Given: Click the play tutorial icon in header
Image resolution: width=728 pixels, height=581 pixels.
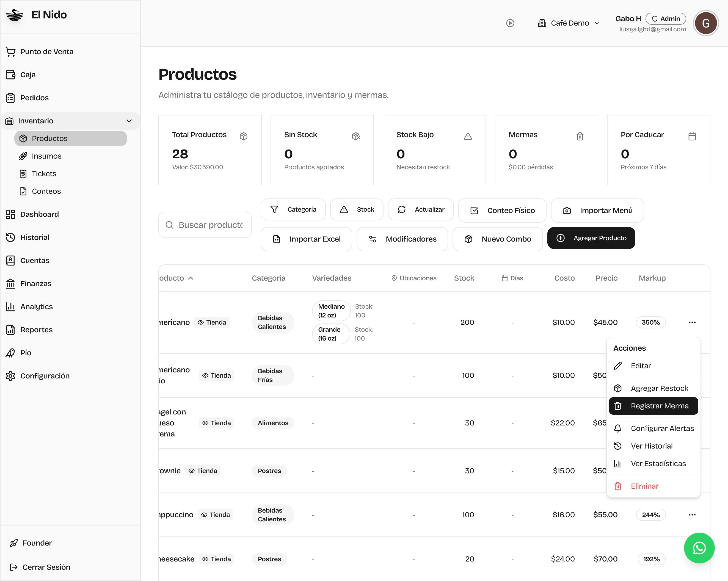Looking at the screenshot, I should (510, 23).
